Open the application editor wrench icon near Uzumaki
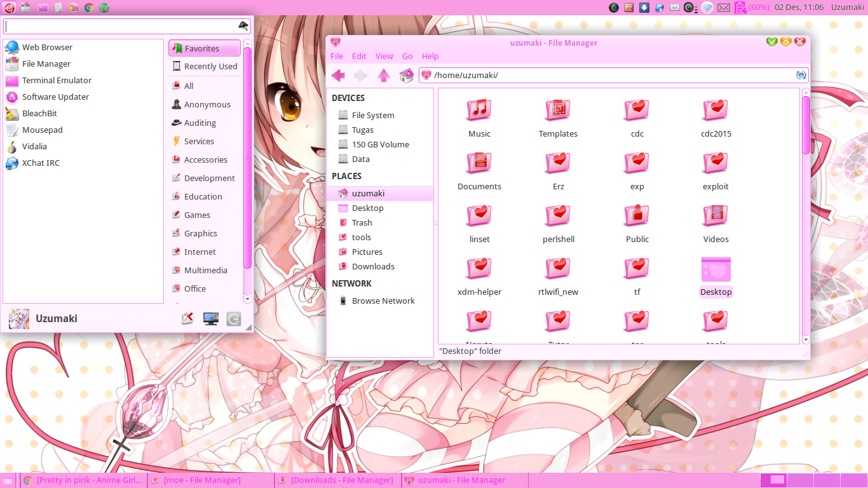 point(187,318)
